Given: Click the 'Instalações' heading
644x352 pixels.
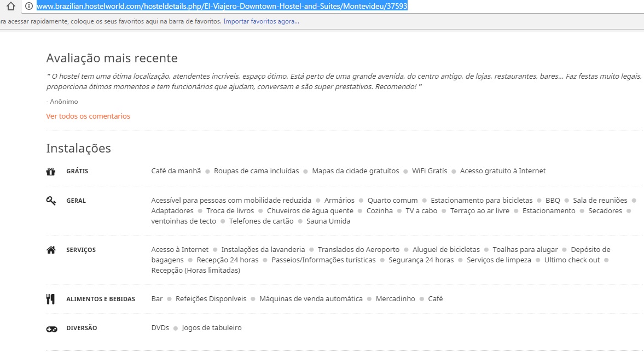Looking at the screenshot, I should (x=78, y=148).
